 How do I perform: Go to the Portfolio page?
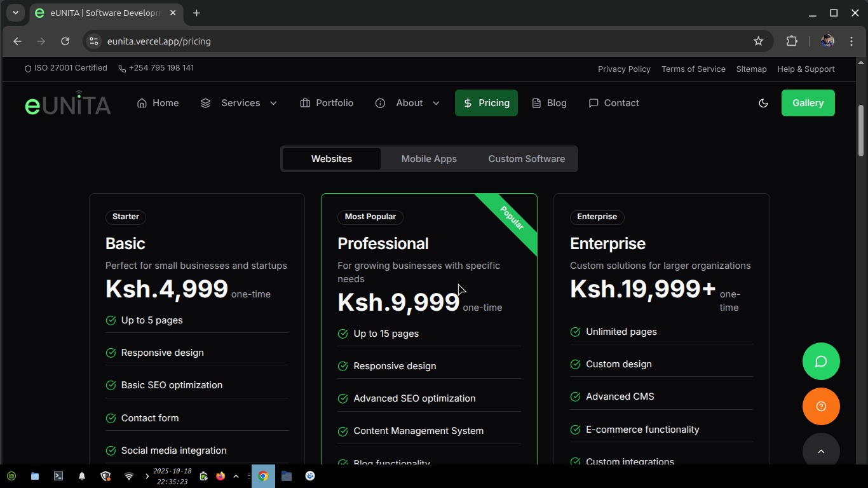click(327, 103)
